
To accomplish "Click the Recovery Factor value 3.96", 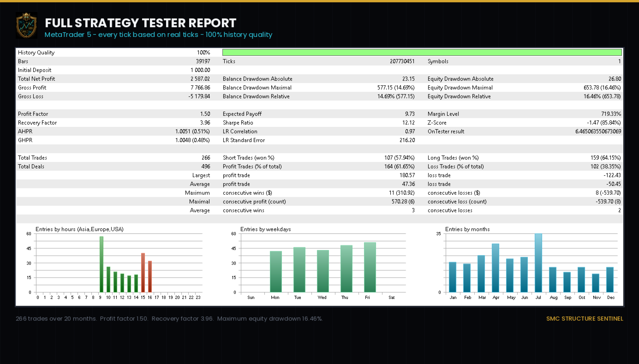I will [x=205, y=123].
